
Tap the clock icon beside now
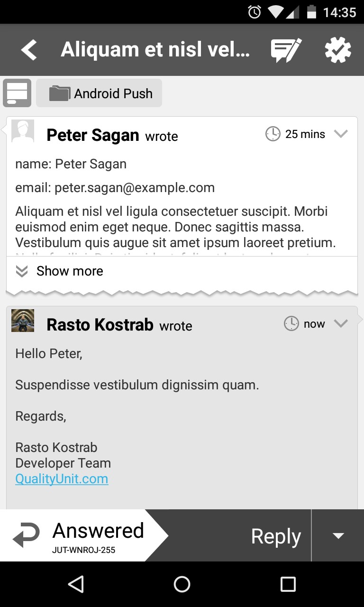pos(291,324)
